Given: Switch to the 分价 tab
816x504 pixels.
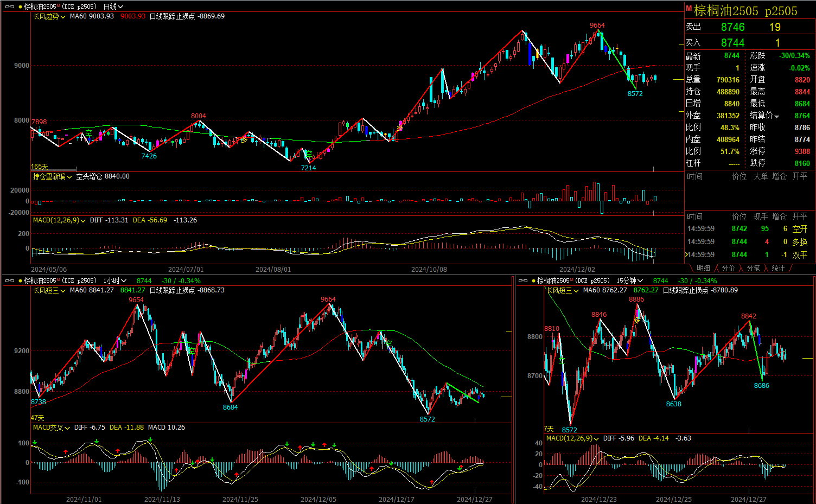Looking at the screenshot, I should [728, 268].
